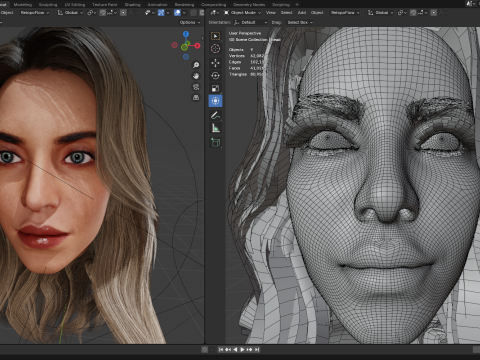Image resolution: width=480 pixels, height=360 pixels.
Task: Add a new workspace with plus icon
Action: pyautogui.click(x=297, y=5)
